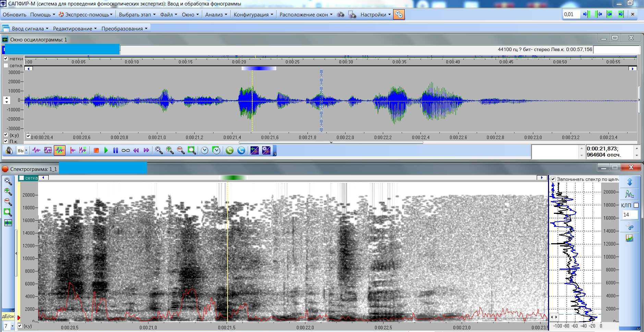Open the 'Анализ' menu

216,15
